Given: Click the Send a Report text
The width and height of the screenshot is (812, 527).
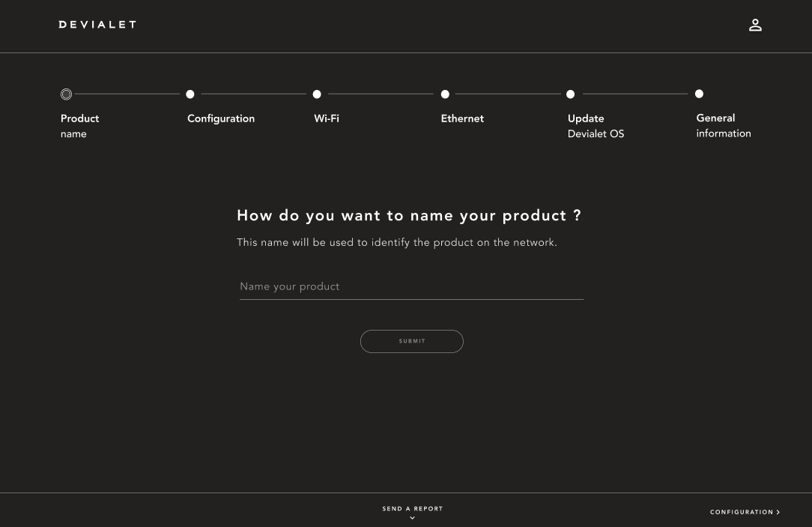Looking at the screenshot, I should tap(413, 509).
